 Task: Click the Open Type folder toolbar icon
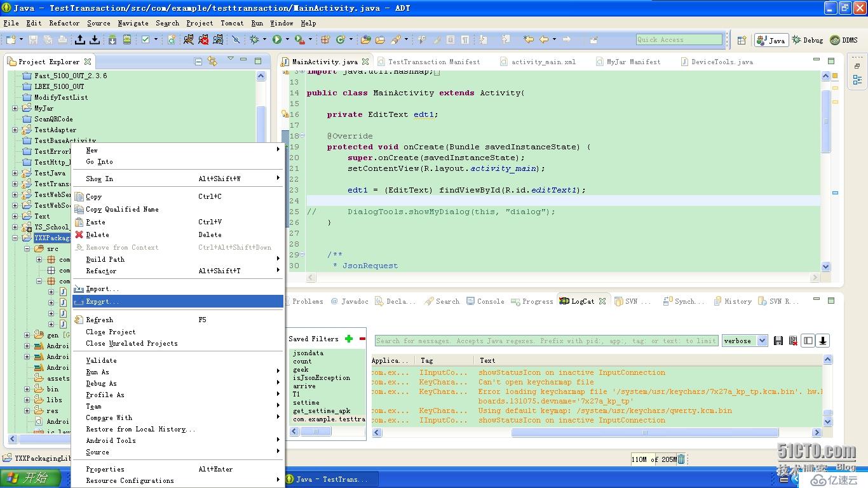click(365, 39)
